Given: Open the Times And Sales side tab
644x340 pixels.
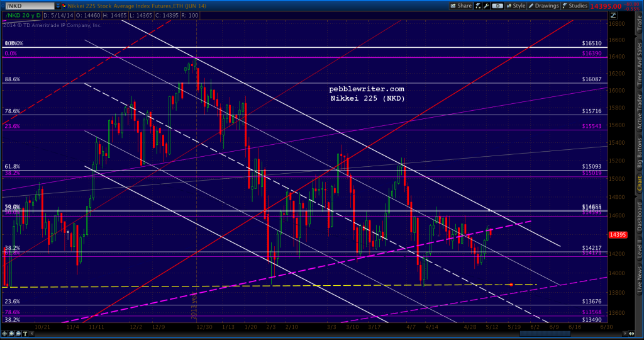Looking at the screenshot, I should pyautogui.click(x=640, y=63).
